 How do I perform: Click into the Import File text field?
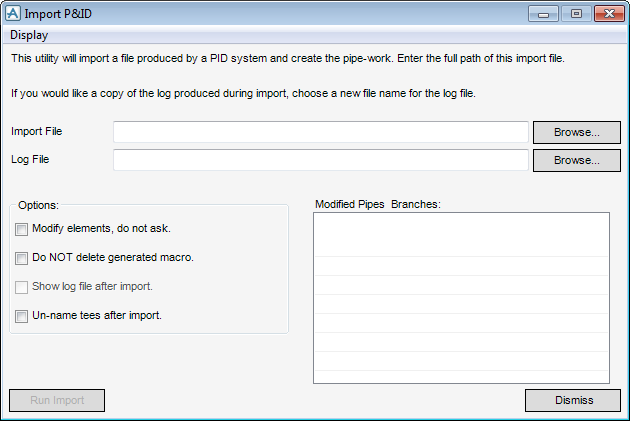[x=320, y=132]
